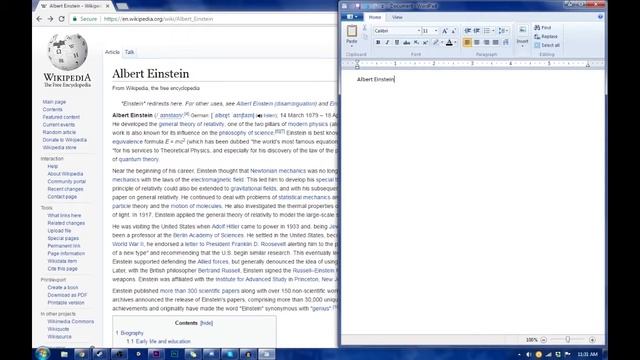Screen dimensions: 640x360
Task: Click the Shrink font icon
Action: pos(453,31)
